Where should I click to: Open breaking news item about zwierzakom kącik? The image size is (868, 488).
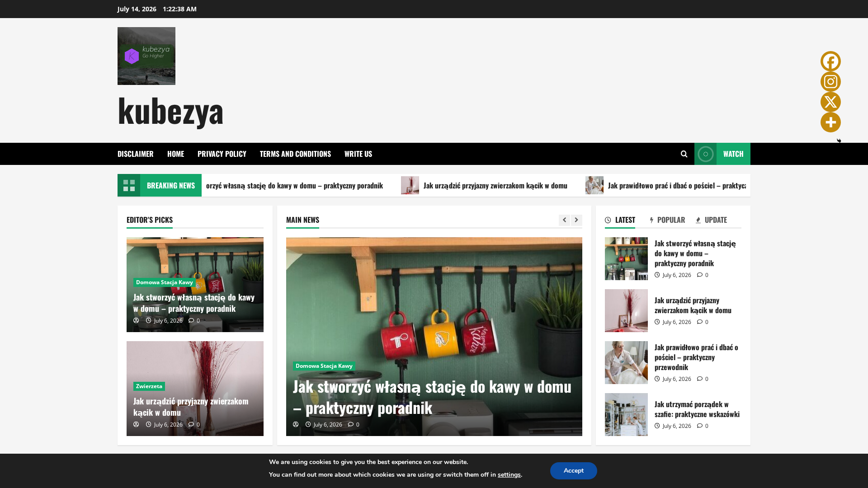pos(495,185)
